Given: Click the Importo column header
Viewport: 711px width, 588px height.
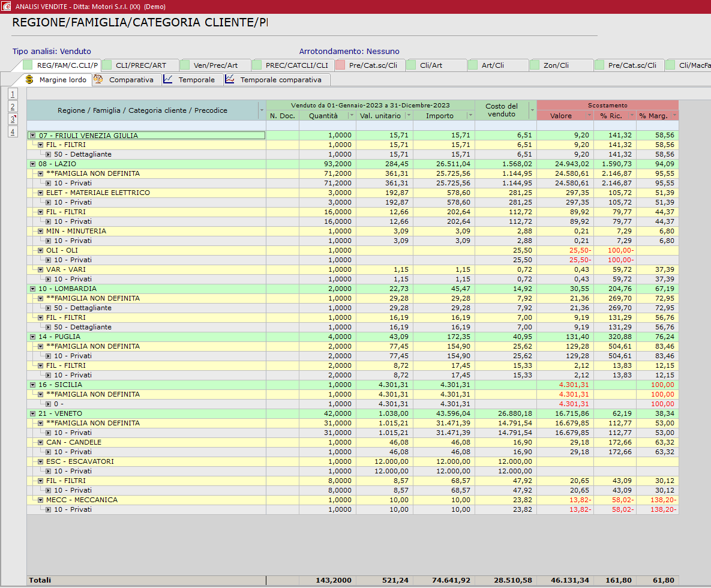Looking at the screenshot, I should point(439,116).
